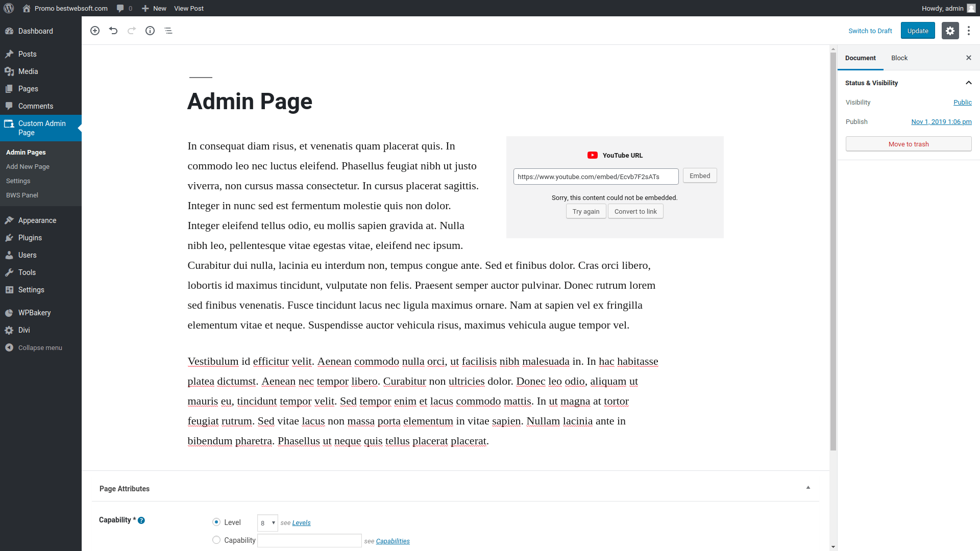Click the WordPress logo icon
Image resolution: width=980 pixels, height=551 pixels.
9,8
